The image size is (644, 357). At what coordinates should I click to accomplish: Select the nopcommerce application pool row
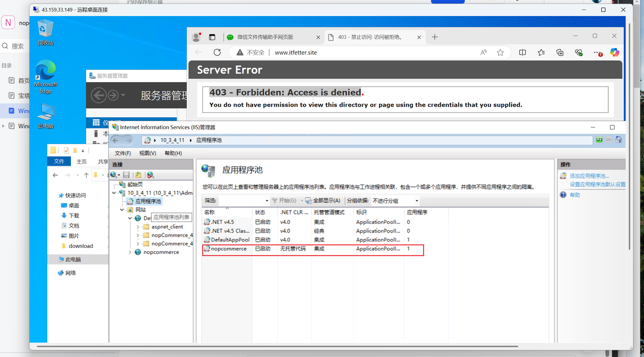[x=313, y=249]
